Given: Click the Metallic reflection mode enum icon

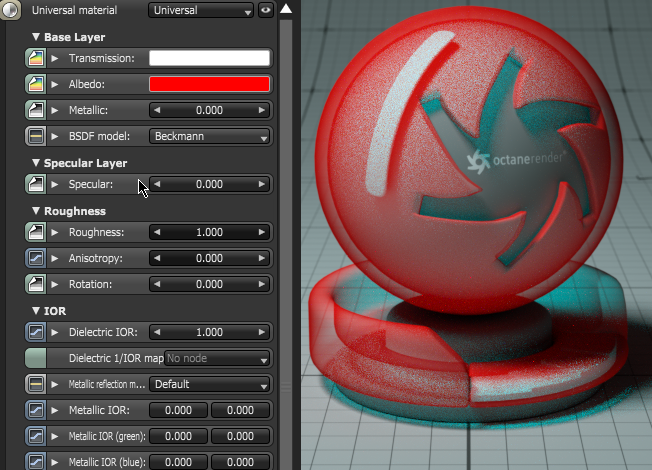Looking at the screenshot, I should [36, 384].
